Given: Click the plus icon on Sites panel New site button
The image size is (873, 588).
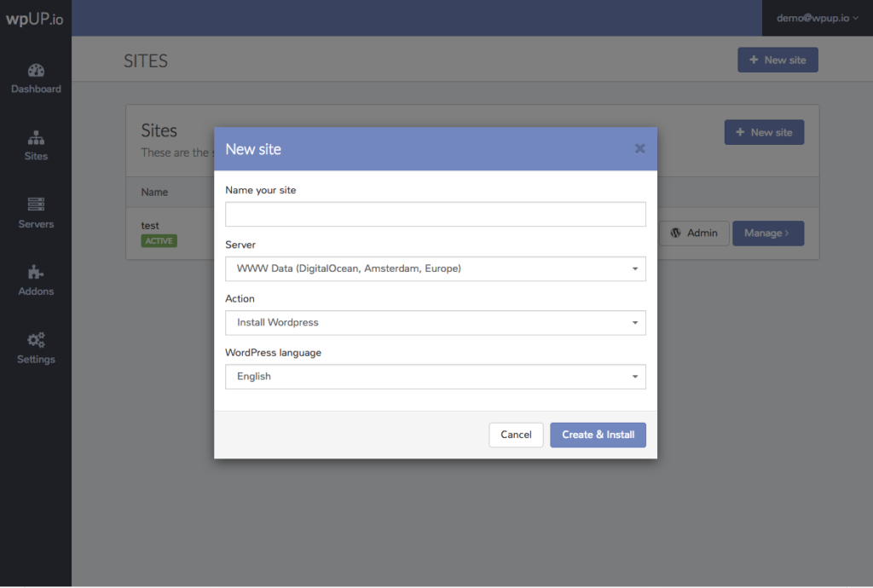Looking at the screenshot, I should [740, 132].
